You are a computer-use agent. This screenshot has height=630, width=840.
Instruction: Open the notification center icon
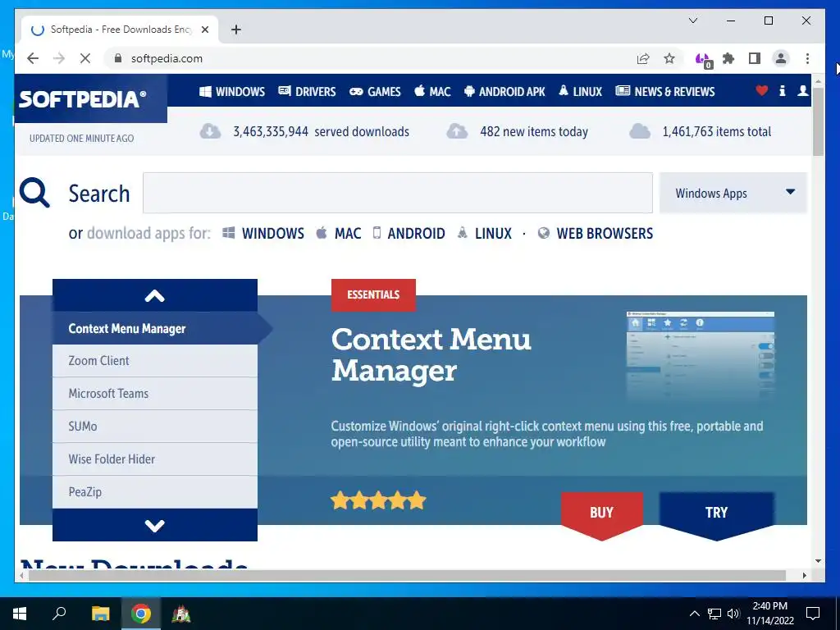coord(813,614)
